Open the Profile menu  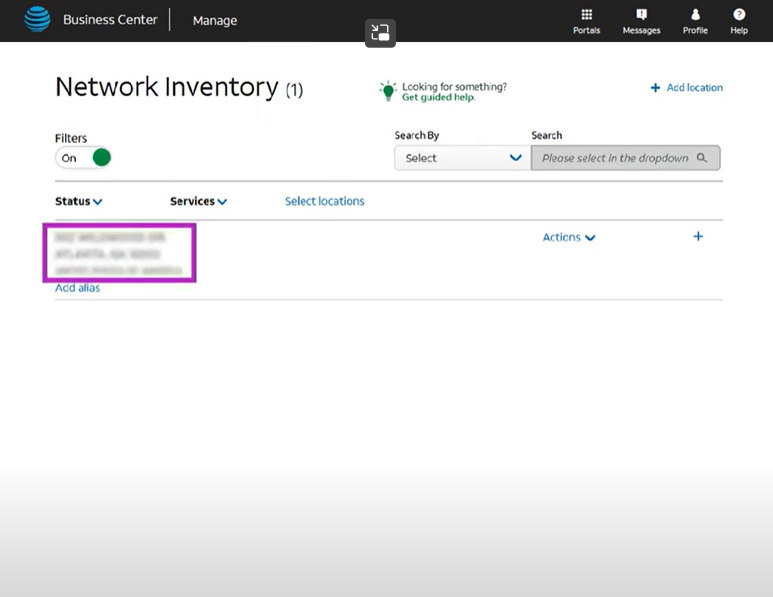click(x=695, y=21)
